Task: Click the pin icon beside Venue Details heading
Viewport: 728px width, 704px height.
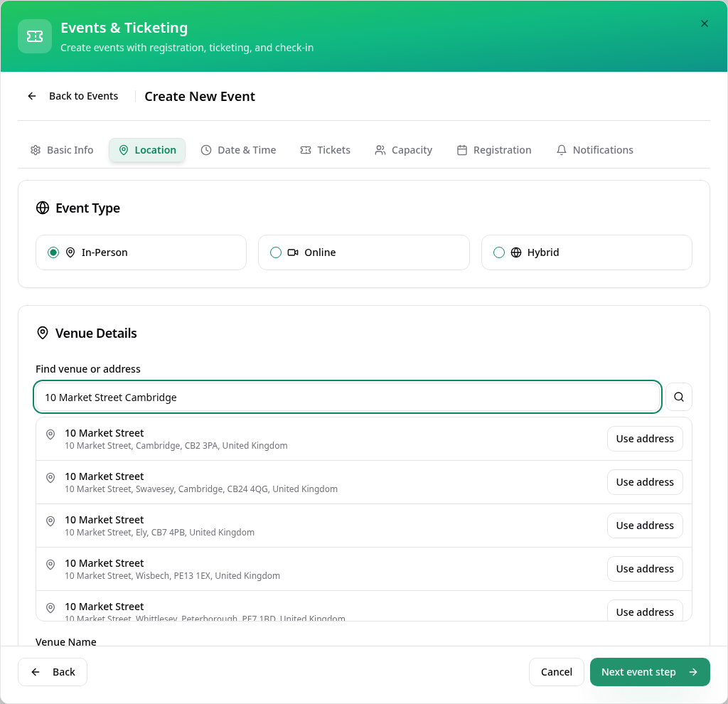Action: tap(43, 333)
